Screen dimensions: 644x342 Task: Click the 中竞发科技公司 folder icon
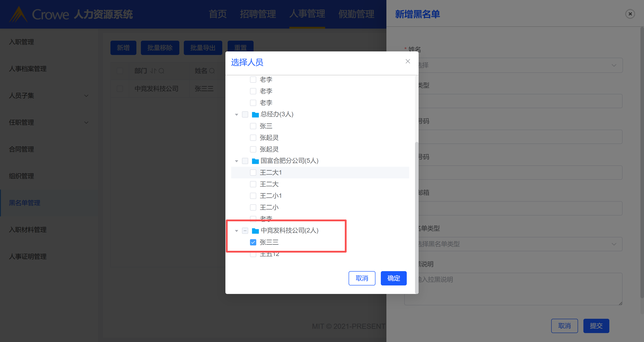click(255, 230)
